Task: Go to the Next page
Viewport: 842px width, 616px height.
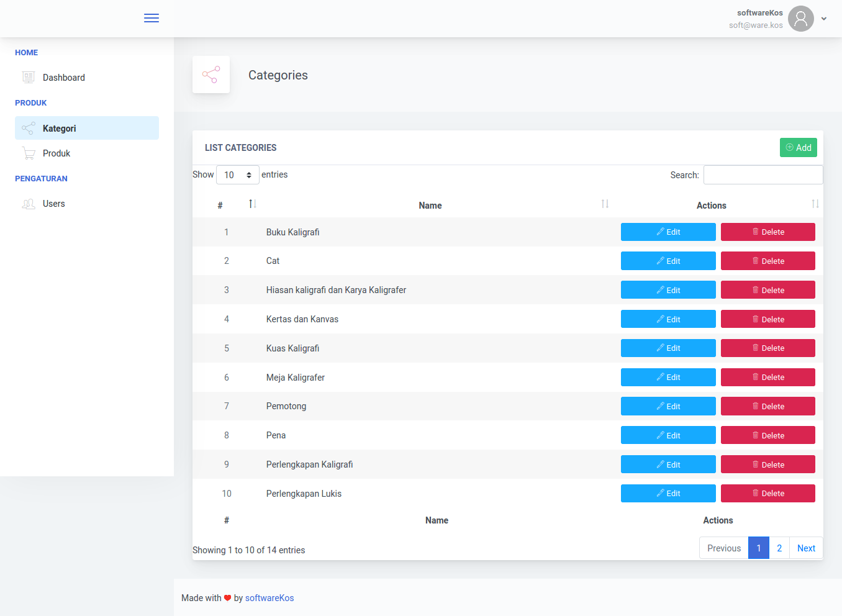Action: coord(806,548)
